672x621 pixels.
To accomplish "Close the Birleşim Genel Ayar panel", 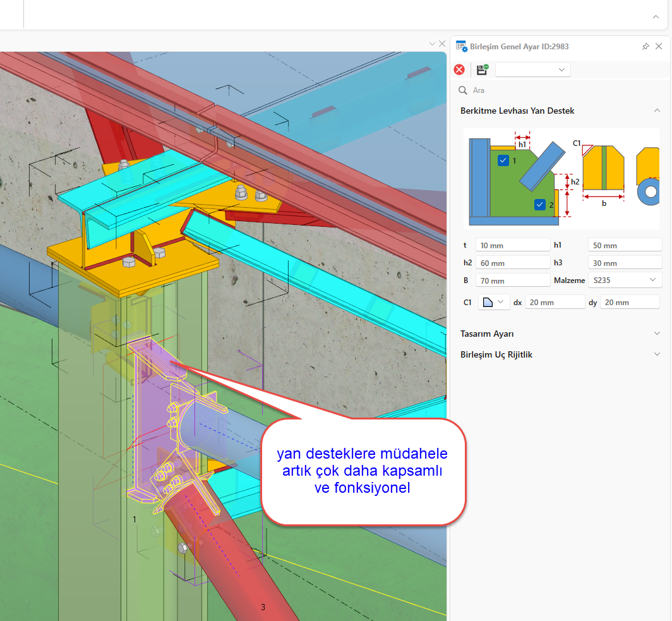I will click(659, 47).
